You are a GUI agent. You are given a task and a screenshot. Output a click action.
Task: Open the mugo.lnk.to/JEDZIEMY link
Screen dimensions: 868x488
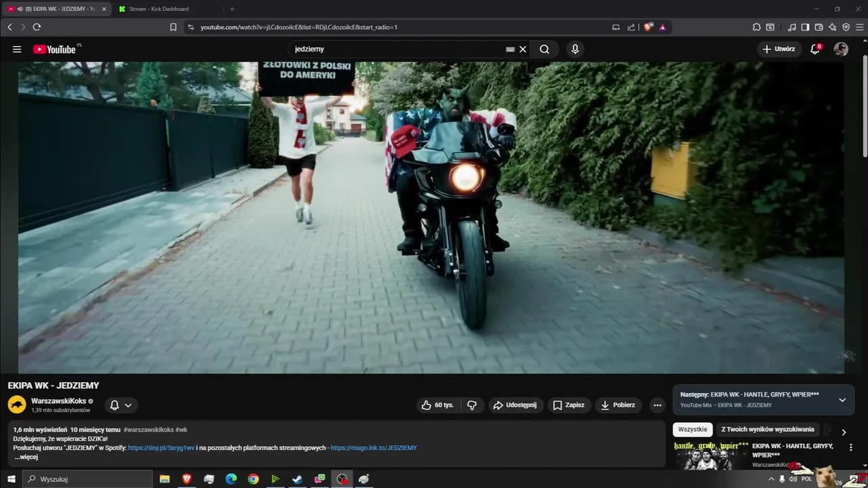[374, 448]
